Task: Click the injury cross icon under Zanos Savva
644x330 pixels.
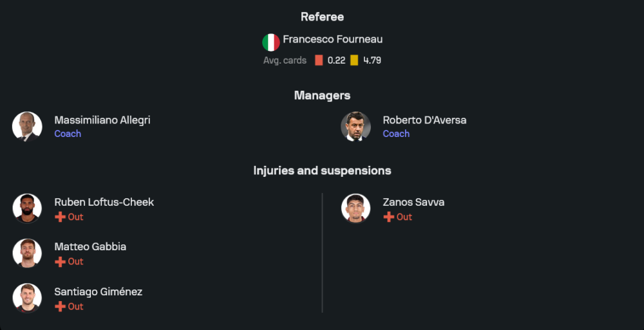Action: pyautogui.click(x=388, y=217)
